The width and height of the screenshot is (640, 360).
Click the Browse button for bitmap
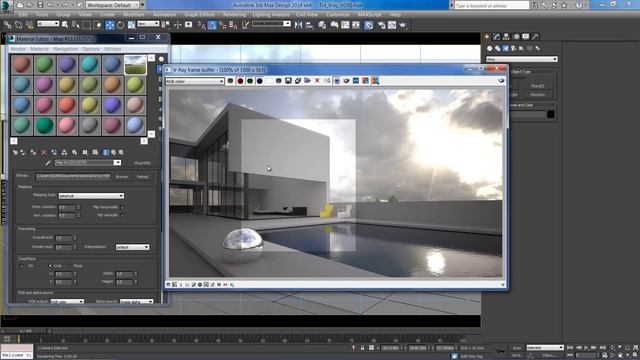(122, 176)
